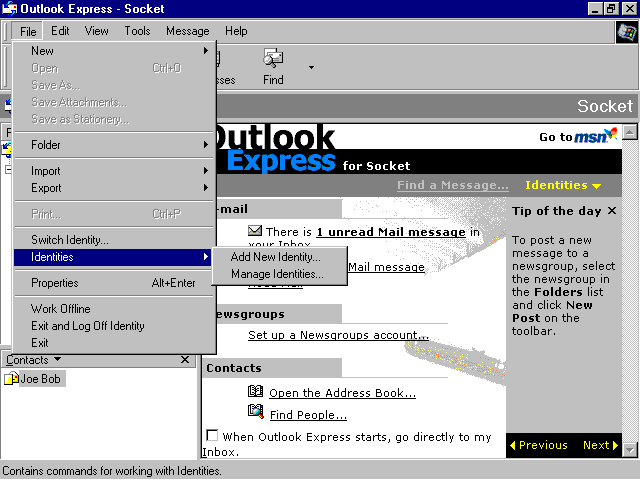The image size is (640, 480).
Task: Click the scroll up arrow
Action: point(630,132)
